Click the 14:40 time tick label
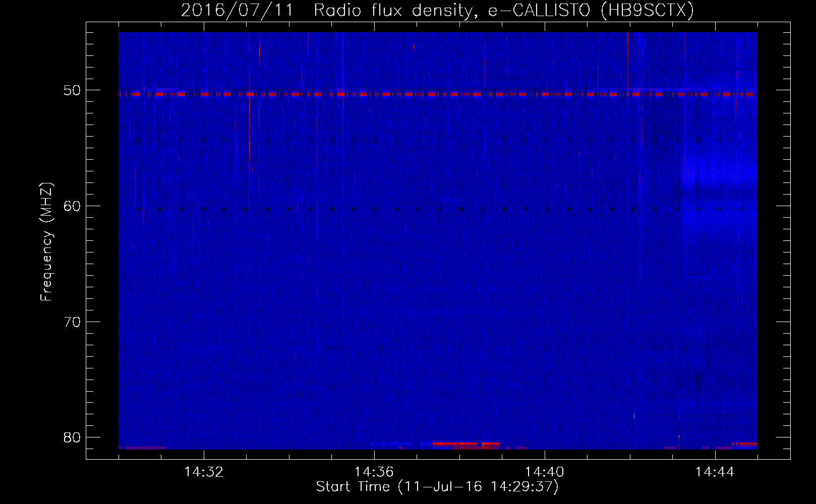Screen dimensions: 816x504 click(545, 472)
